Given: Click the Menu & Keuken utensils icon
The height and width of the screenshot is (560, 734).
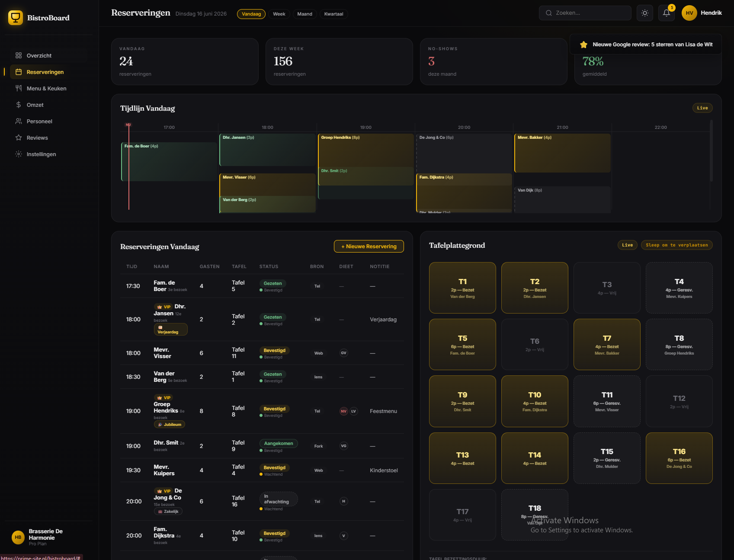Looking at the screenshot, I should [x=19, y=88].
